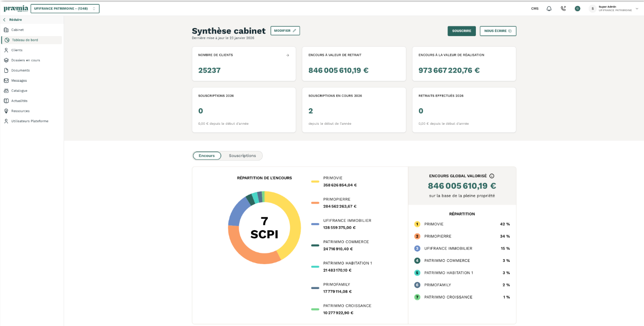Screen dimensions: 644x326
Task: Open the Documents page icon
Action: pos(6,71)
